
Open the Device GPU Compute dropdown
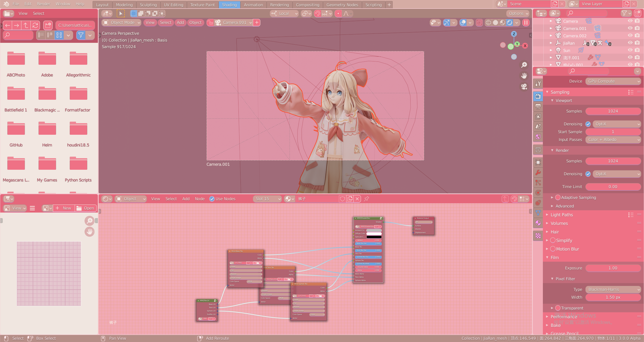point(613,81)
